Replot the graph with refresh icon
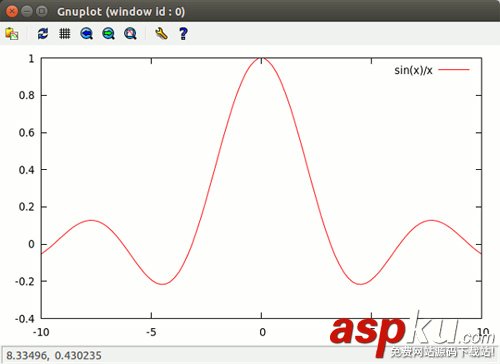 43,34
